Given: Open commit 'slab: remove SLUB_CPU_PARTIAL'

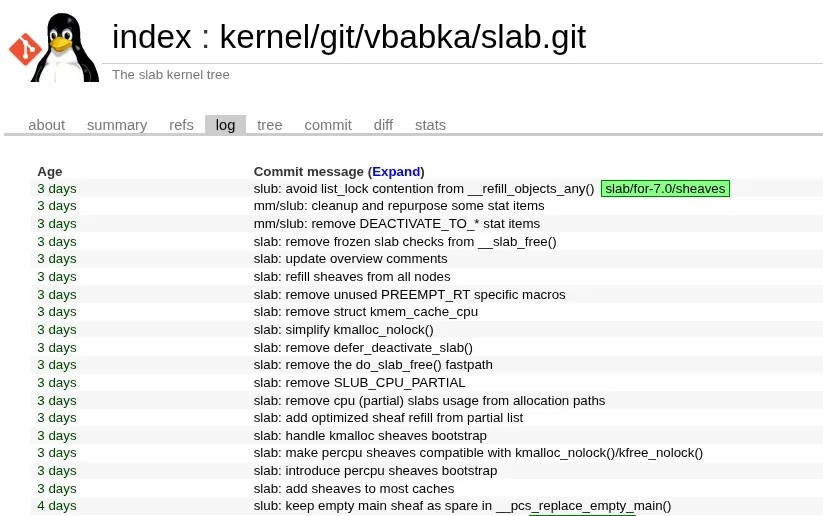Looking at the screenshot, I should click(x=359, y=383).
